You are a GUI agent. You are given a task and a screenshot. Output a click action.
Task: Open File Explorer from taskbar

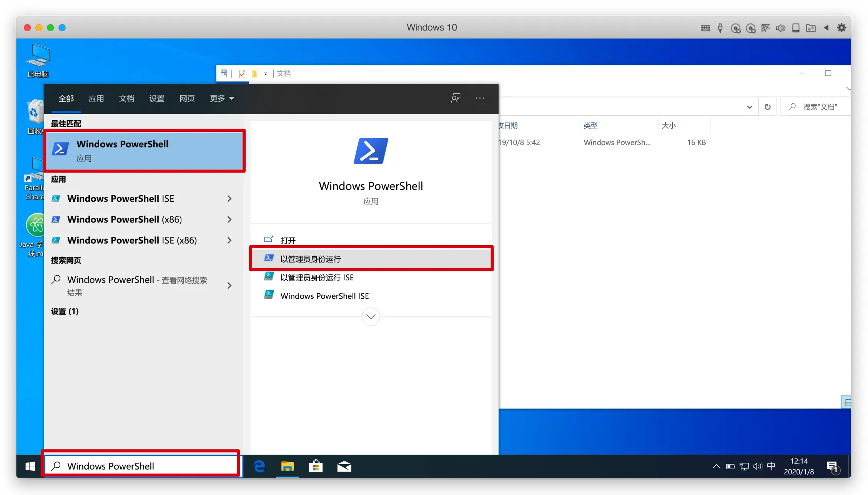(x=287, y=467)
